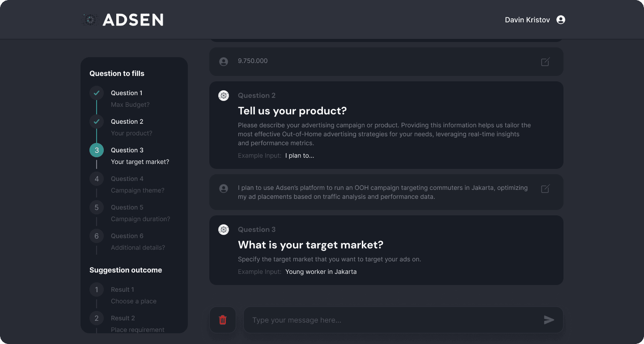644x344 pixels.
Task: Click Your product? sidebar label
Action: 131,133
